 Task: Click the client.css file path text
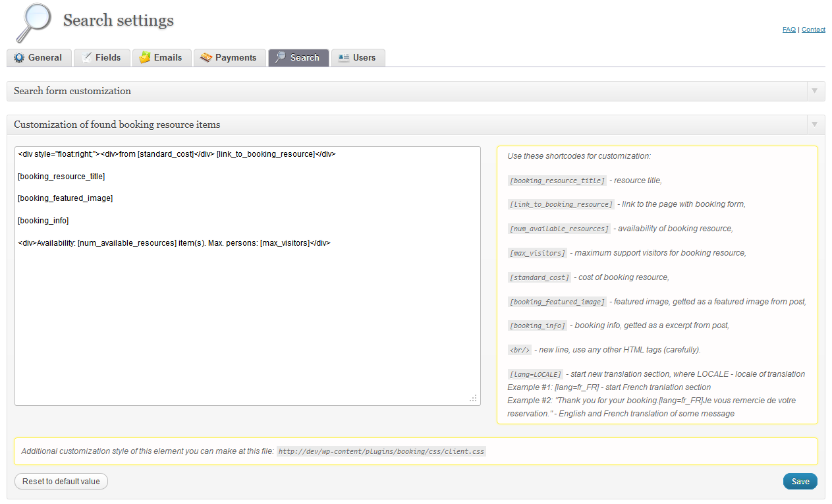click(381, 452)
